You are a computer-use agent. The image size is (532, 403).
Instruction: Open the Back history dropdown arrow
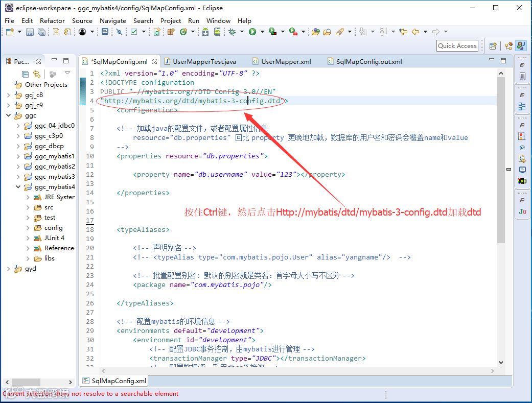click(x=425, y=32)
